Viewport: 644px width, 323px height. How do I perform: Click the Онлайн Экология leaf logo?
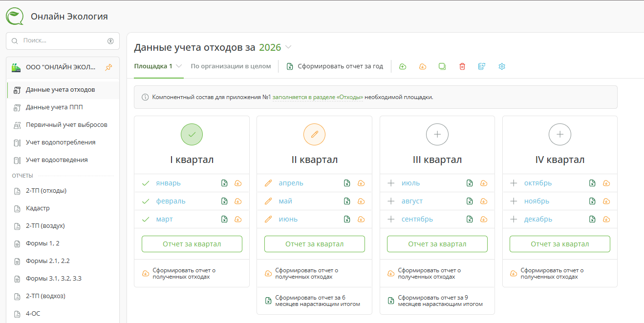(15, 16)
